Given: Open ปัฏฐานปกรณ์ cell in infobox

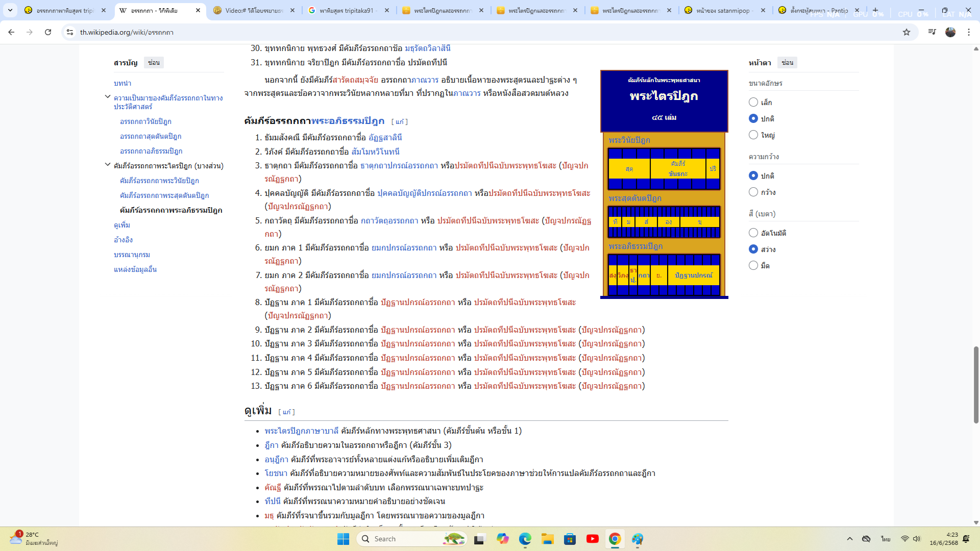Looking at the screenshot, I should 693,275.
